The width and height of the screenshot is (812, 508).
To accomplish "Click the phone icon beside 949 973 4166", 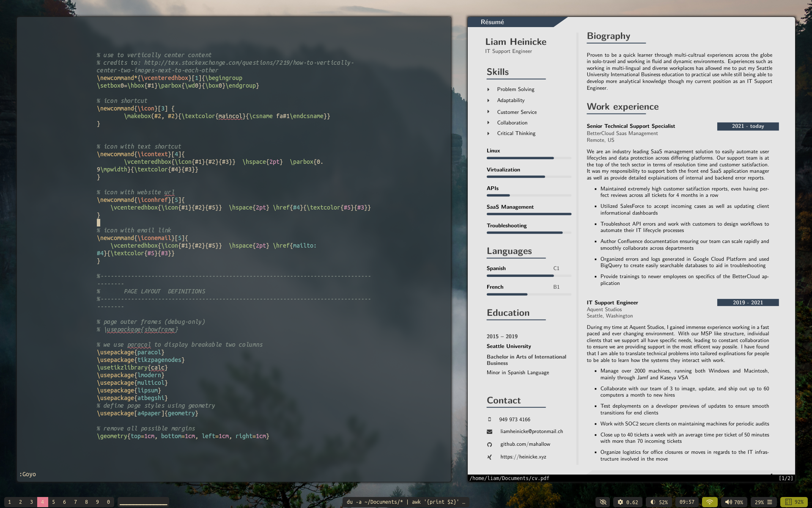I will pos(489,420).
